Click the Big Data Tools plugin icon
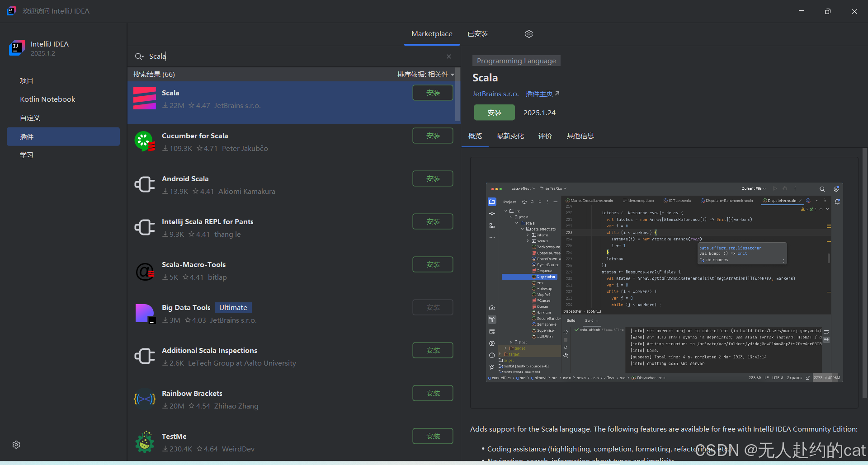 click(x=145, y=314)
